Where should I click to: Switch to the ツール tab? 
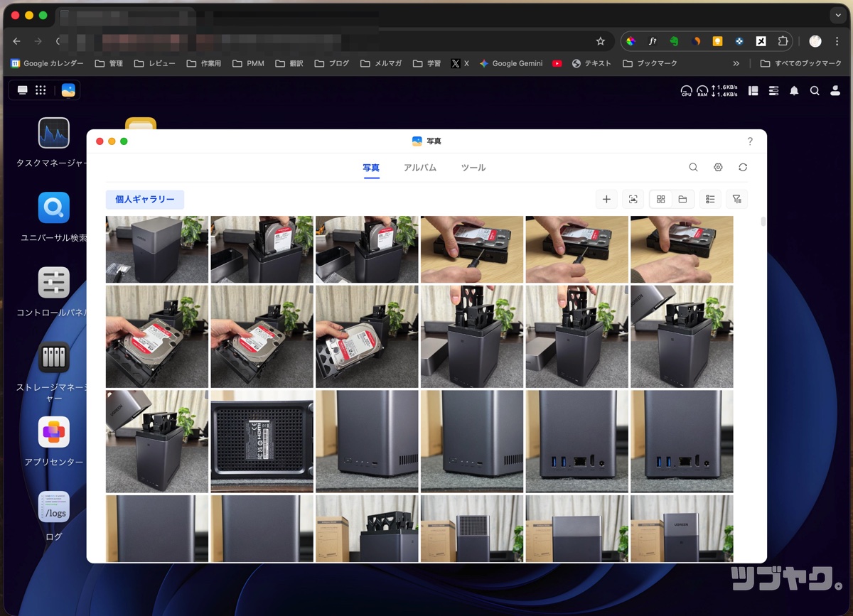[x=473, y=168]
